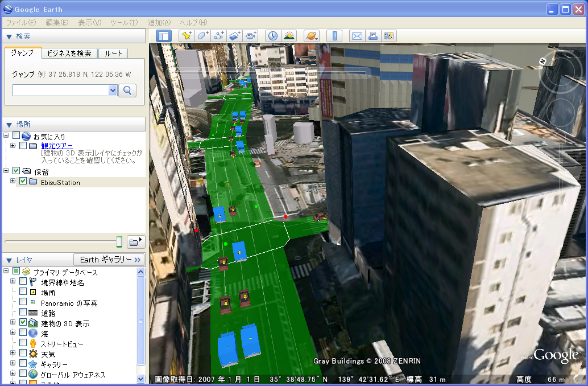Start recording a tour with camera icon
Image resolution: width=588 pixels, height=386 pixels.
click(x=251, y=36)
